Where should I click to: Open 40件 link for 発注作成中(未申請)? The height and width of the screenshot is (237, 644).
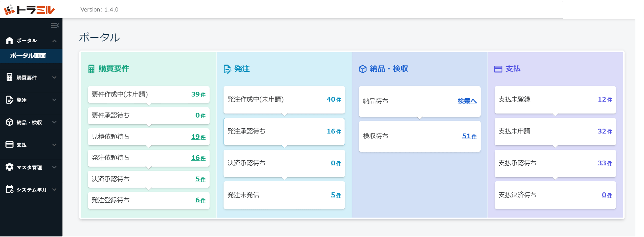coord(334,99)
